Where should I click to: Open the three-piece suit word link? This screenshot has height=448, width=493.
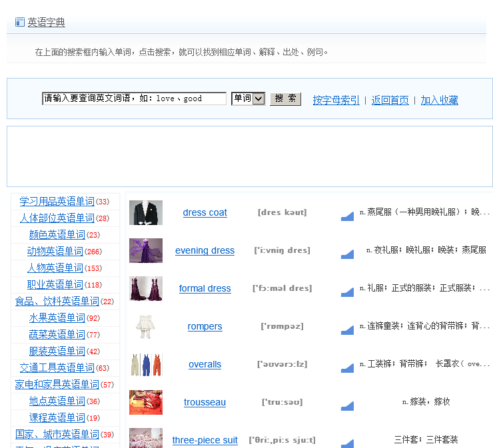(205, 441)
